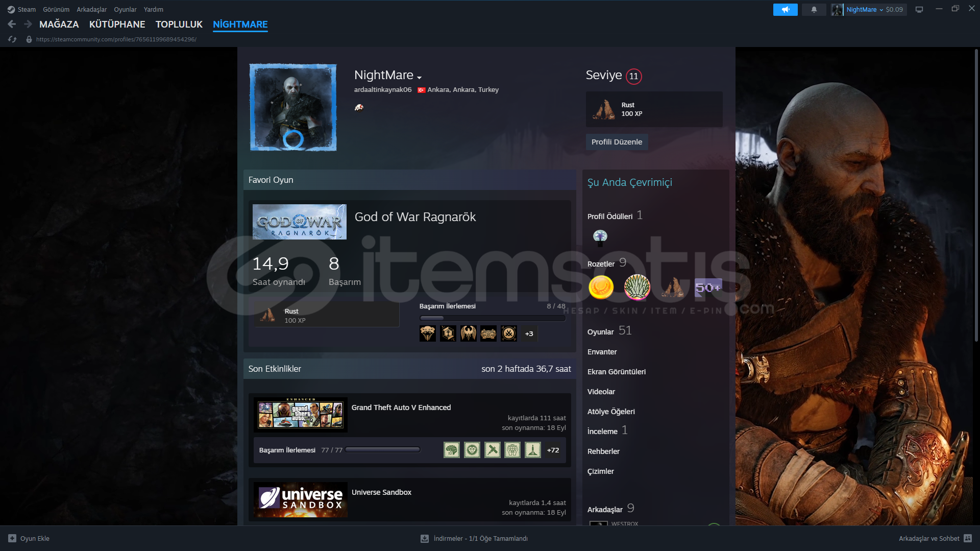The width and height of the screenshot is (980, 551).
Task: Open the green spiky plant badge
Action: (637, 288)
